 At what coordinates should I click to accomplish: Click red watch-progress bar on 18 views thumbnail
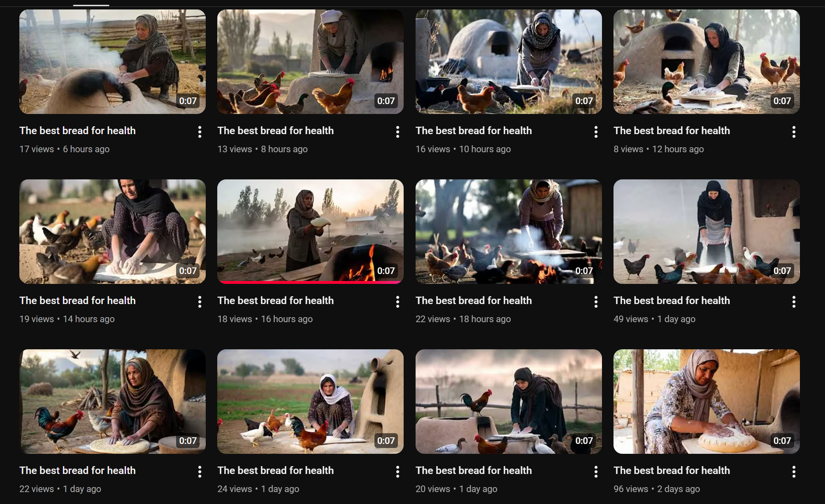[310, 282]
